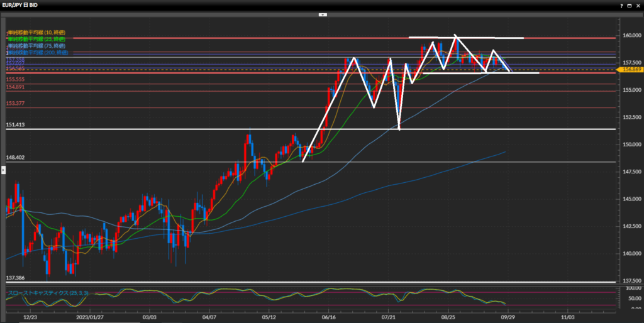The image size is (644, 323).
Task: Expand the top toolbar collapse handle
Action: 322,13
